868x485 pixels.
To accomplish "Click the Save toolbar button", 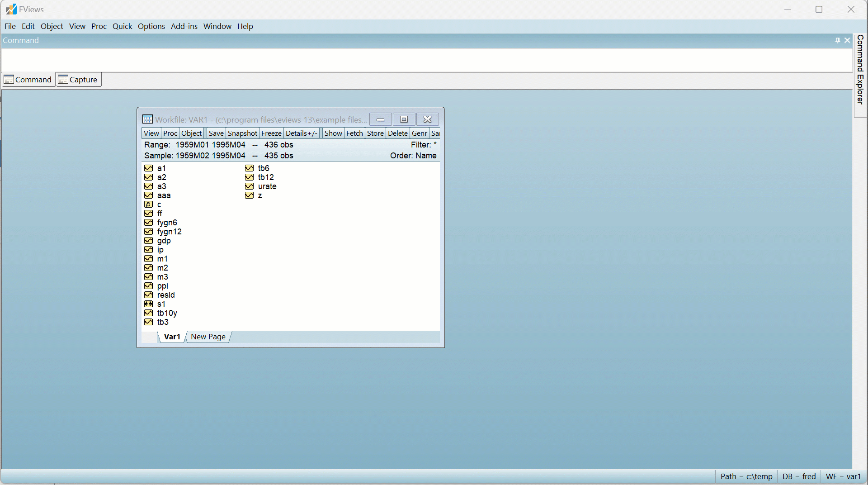I will [x=216, y=133].
